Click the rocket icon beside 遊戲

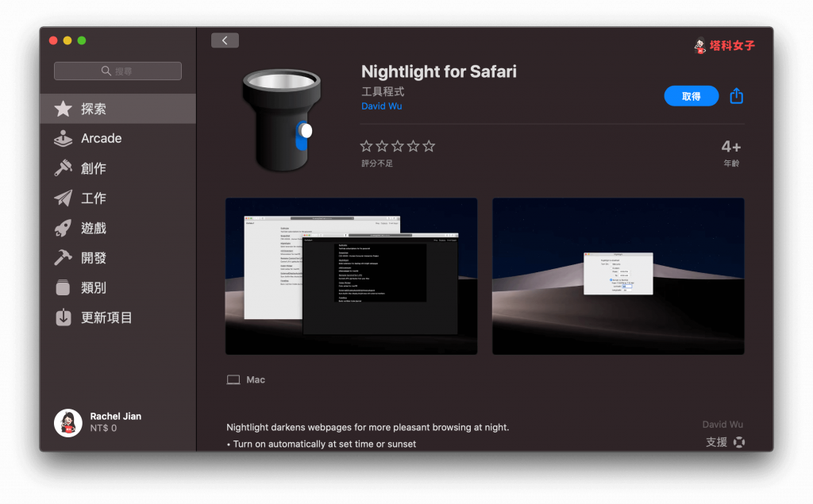click(64, 228)
